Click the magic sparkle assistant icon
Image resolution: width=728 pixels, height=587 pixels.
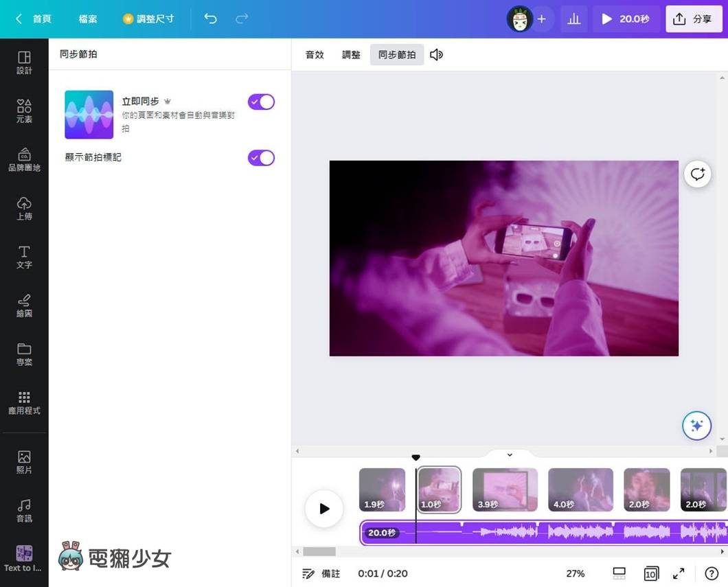pyautogui.click(x=696, y=426)
